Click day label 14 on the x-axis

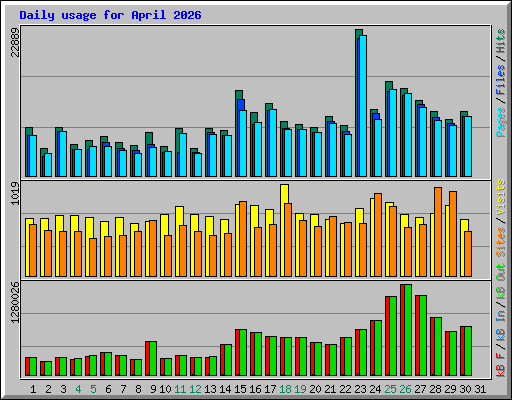(225, 389)
